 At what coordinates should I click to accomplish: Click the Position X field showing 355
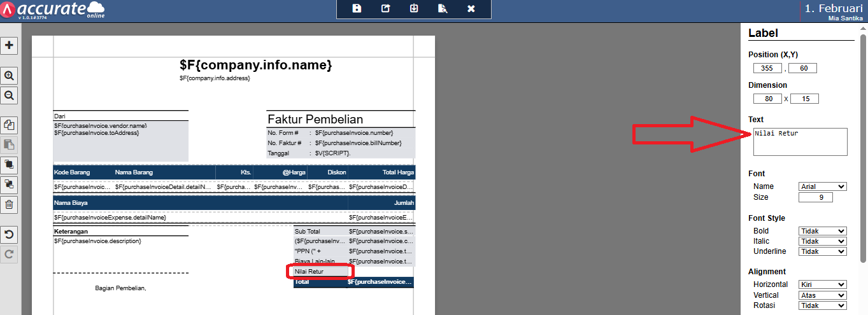click(767, 68)
